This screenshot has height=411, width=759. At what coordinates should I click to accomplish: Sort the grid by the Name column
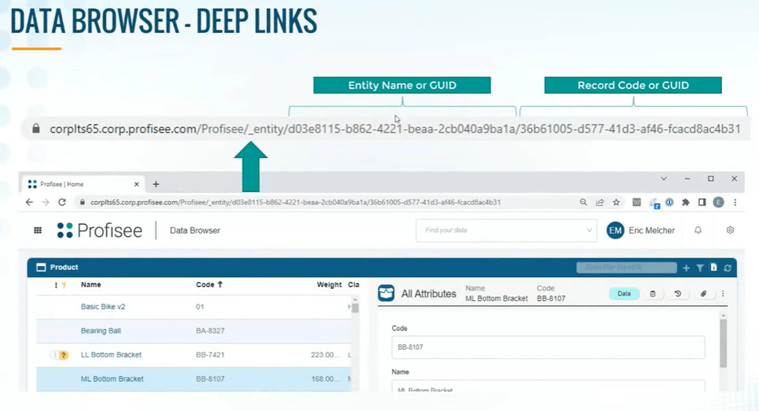91,285
